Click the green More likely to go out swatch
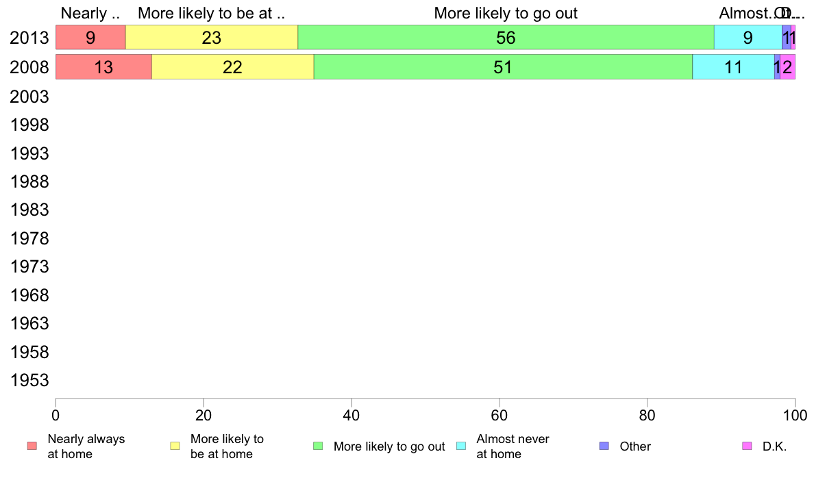The width and height of the screenshot is (814, 504). click(x=318, y=446)
